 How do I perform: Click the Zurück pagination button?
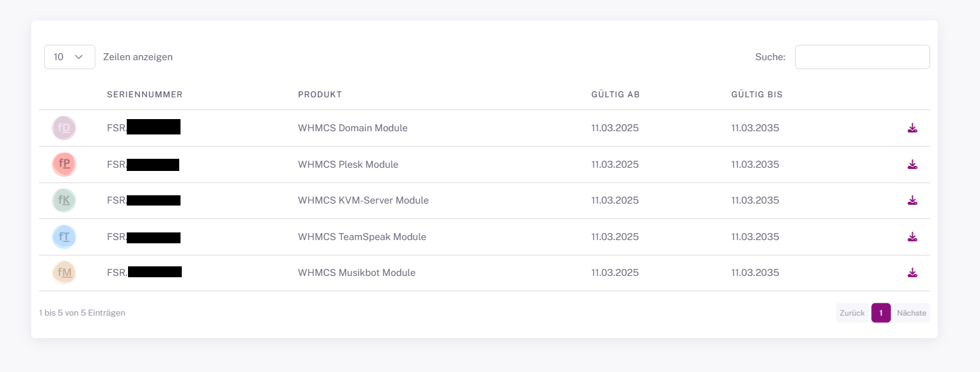852,313
